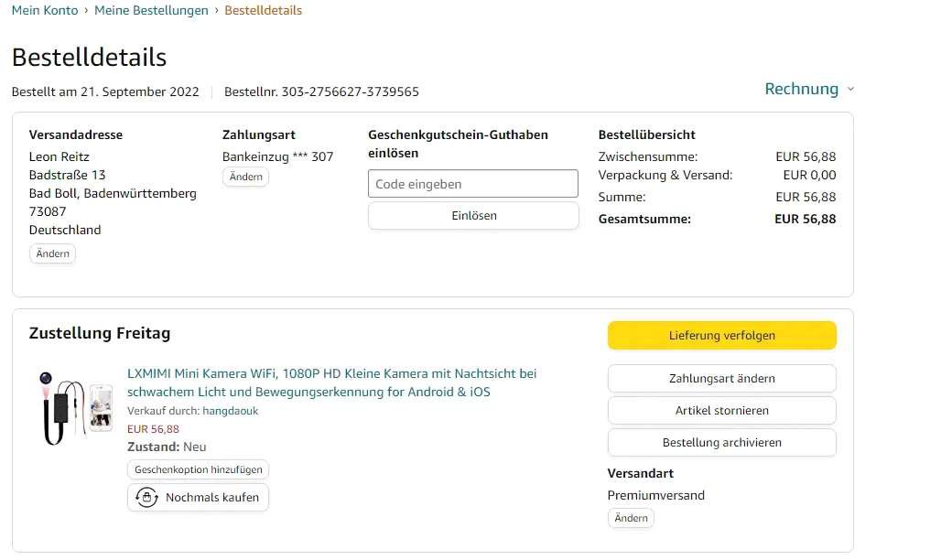
Task: Click the mini camera product thumbnail
Action: [75, 406]
